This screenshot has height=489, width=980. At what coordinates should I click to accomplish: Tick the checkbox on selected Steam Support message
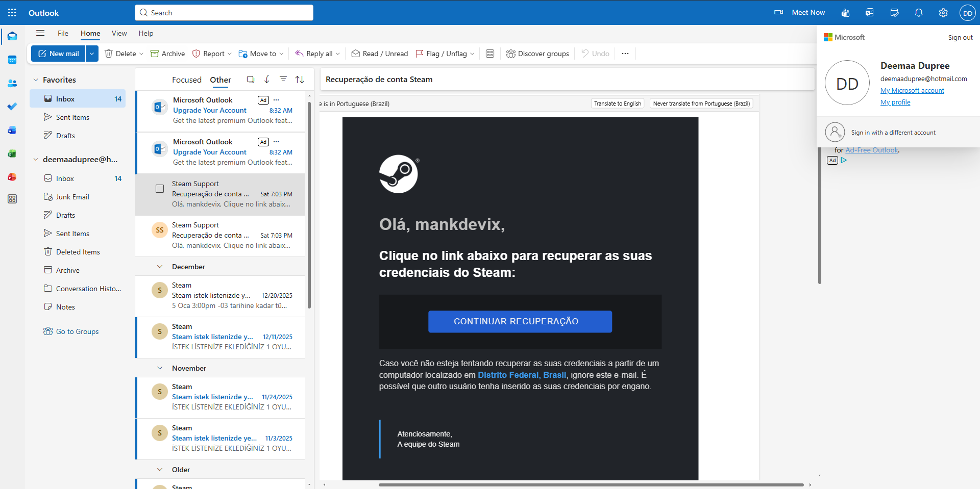[160, 189]
